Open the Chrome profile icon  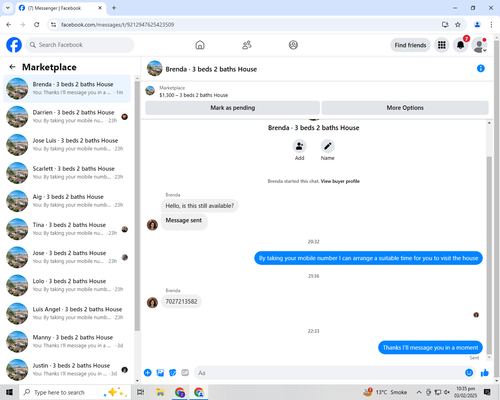pos(477,24)
